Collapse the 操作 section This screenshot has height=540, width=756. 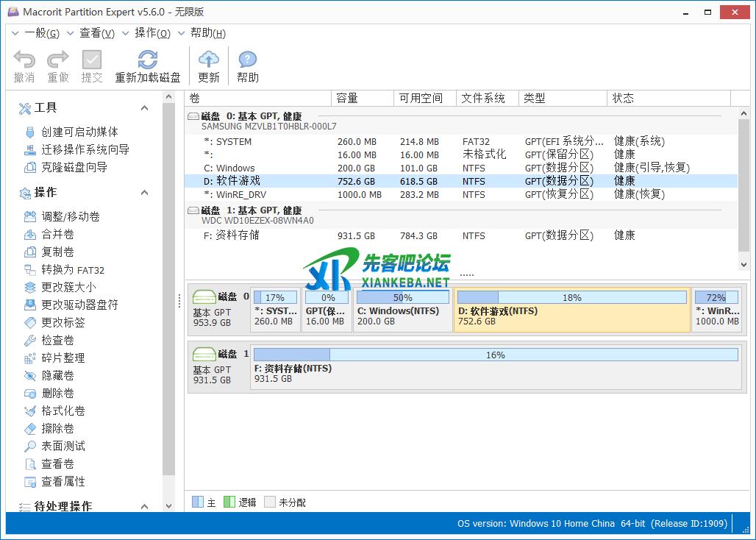[x=144, y=193]
